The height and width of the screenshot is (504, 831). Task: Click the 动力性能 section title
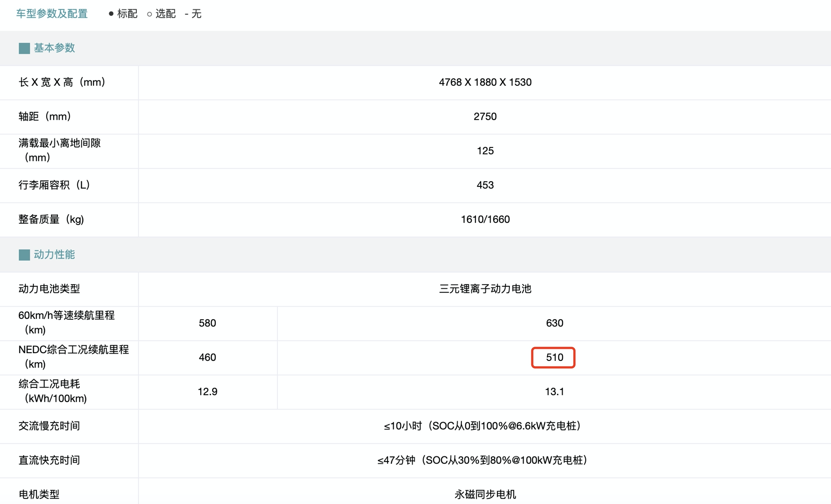(x=54, y=255)
